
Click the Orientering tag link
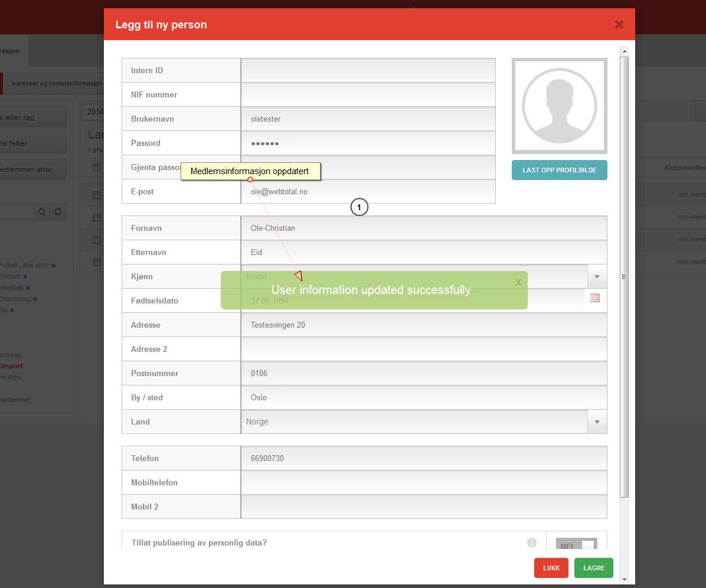pyautogui.click(x=15, y=299)
